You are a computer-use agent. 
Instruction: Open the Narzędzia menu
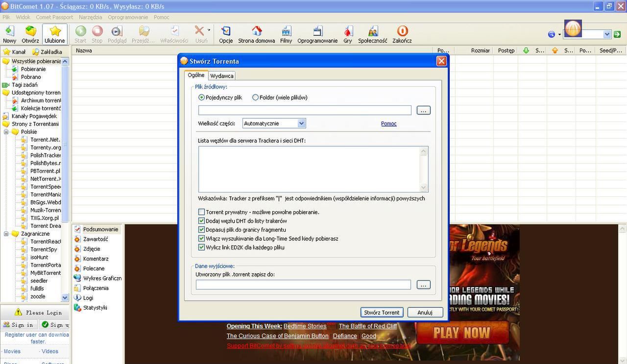[91, 17]
